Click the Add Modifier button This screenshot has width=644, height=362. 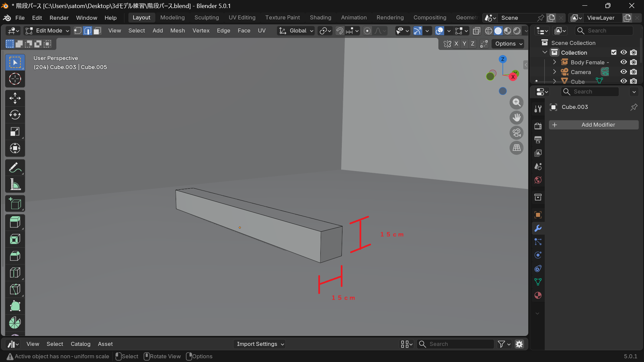(x=593, y=125)
